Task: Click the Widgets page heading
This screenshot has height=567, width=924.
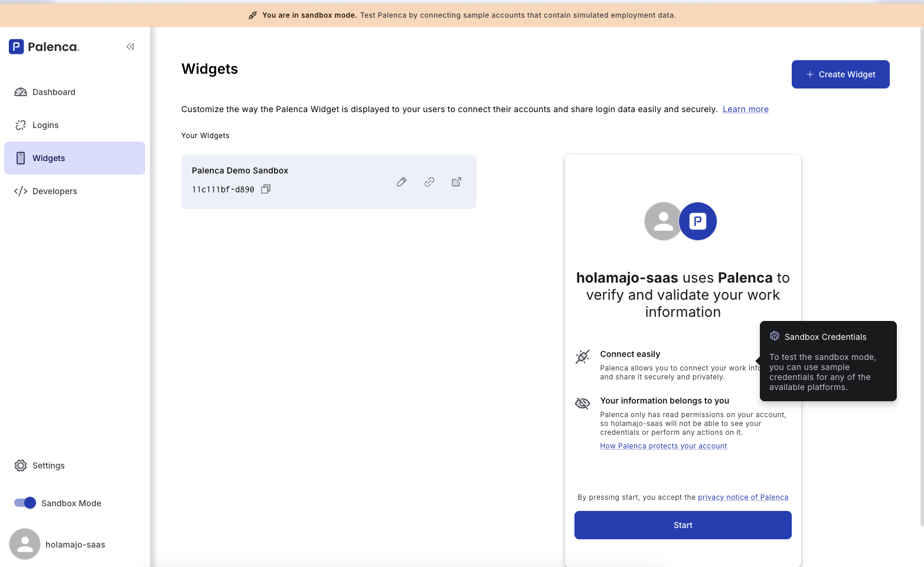Action: (x=210, y=69)
